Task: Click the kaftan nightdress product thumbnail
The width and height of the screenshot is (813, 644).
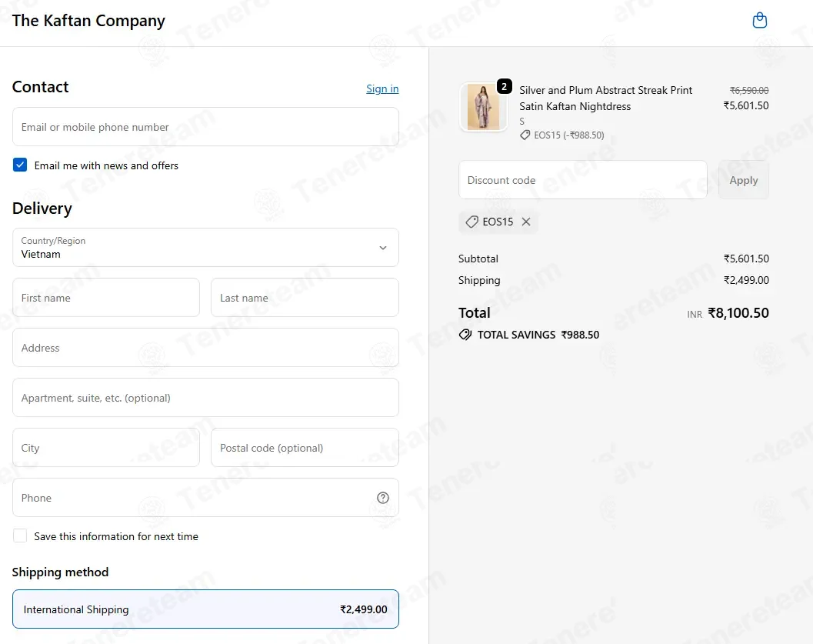Action: [x=483, y=107]
